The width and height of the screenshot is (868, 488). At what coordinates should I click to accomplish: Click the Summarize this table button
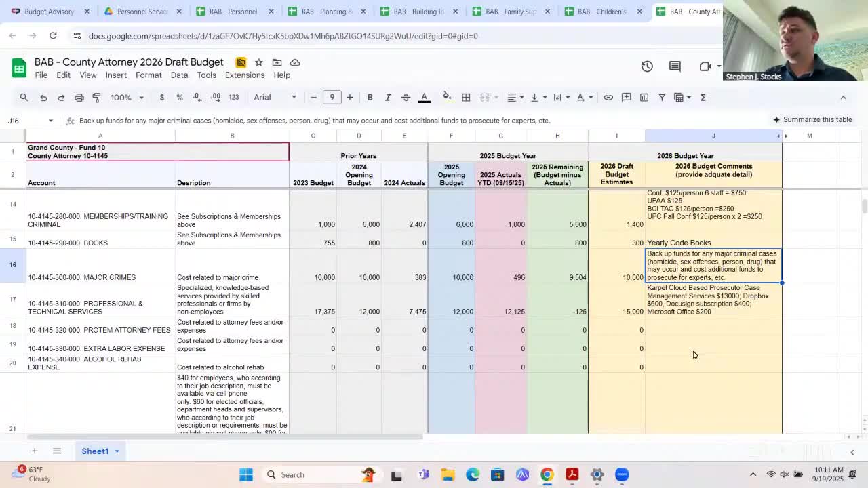point(813,119)
